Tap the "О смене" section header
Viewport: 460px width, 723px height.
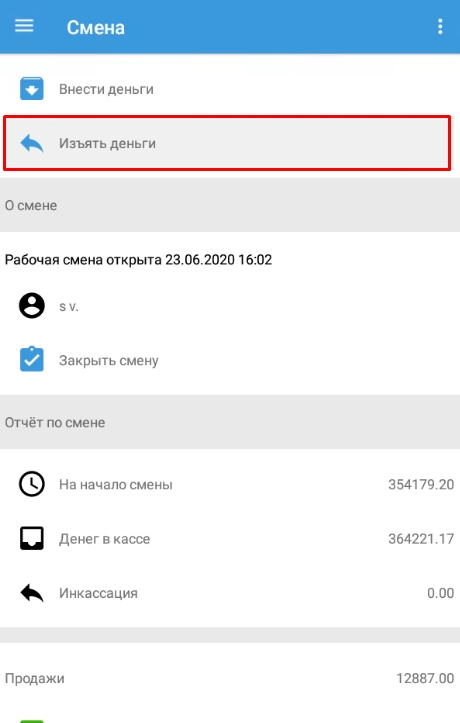coord(230,205)
